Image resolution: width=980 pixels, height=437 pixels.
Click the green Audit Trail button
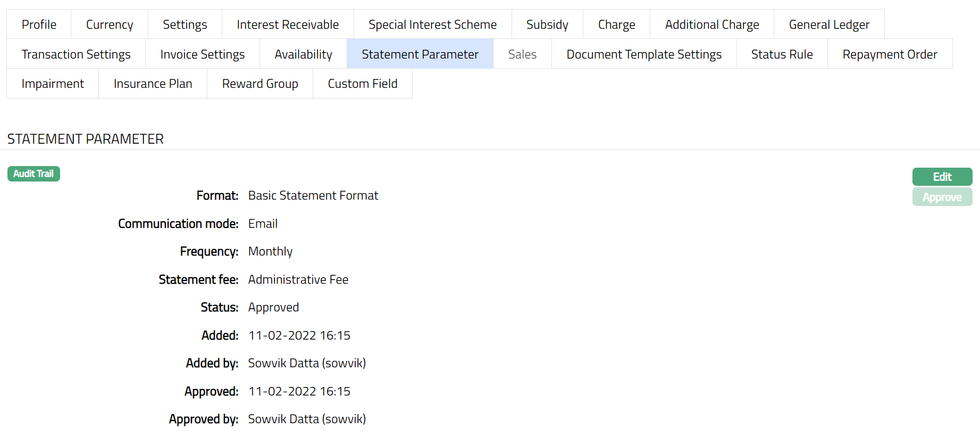(33, 174)
